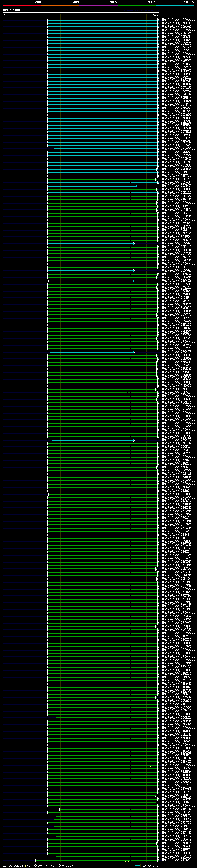This screenshot has height=868, width=197.
Task: Click label UniRef100_C4JVJ7
Action: click(x=177, y=206)
